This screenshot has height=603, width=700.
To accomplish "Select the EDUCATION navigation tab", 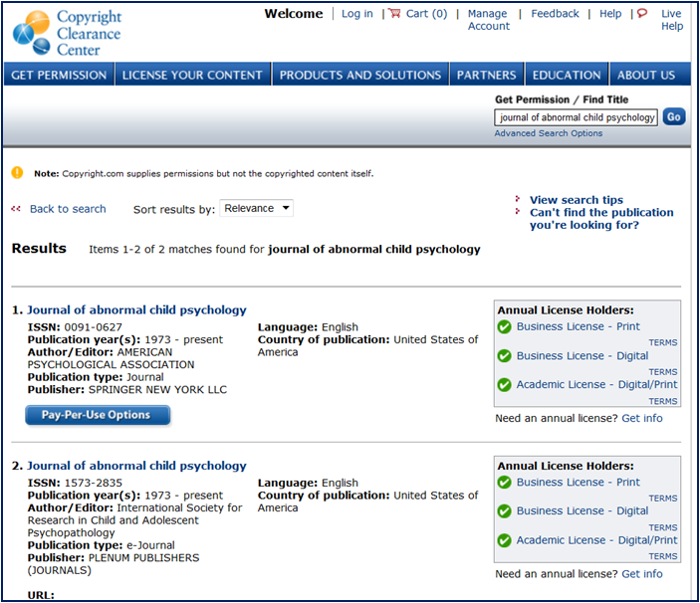I will pyautogui.click(x=567, y=75).
